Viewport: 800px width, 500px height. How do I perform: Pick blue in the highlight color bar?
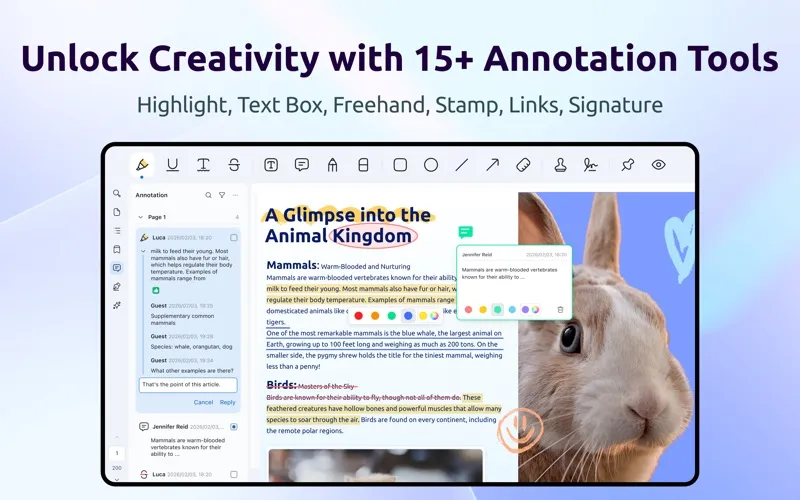point(408,316)
